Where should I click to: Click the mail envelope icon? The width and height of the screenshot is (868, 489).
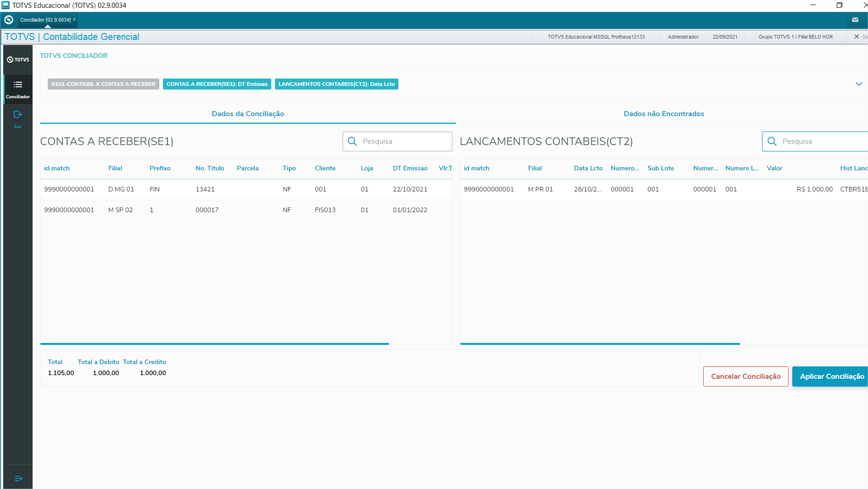855,20
